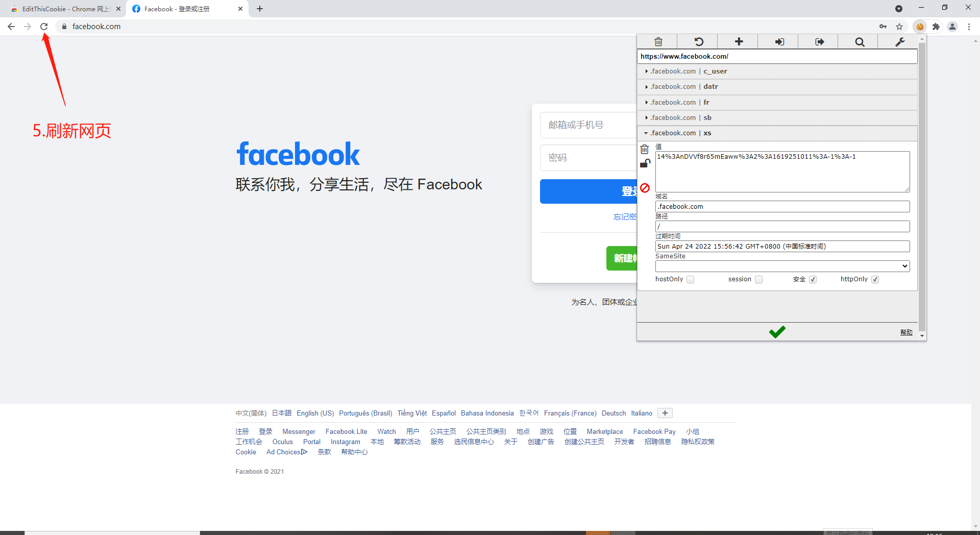Toggle the session checkbox
Image resolution: width=980 pixels, height=535 pixels.
pyautogui.click(x=758, y=279)
